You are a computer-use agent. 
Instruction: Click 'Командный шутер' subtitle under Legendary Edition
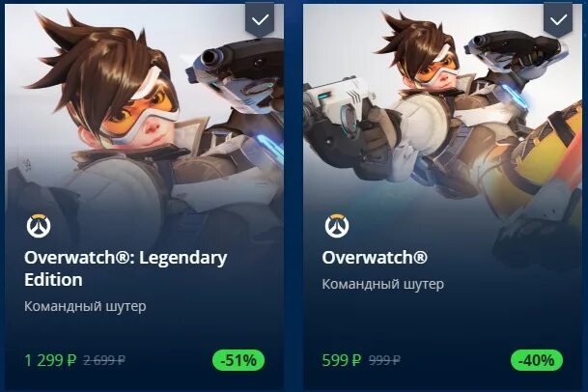(x=85, y=306)
